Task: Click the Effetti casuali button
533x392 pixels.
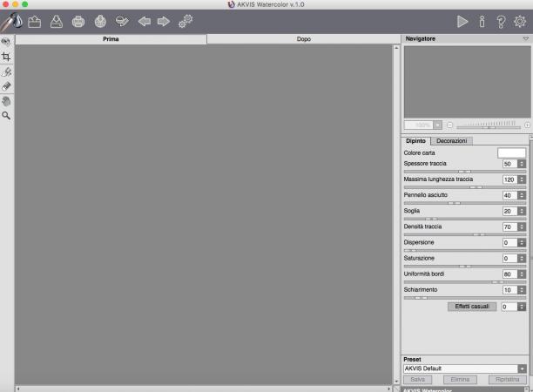Action: point(472,307)
